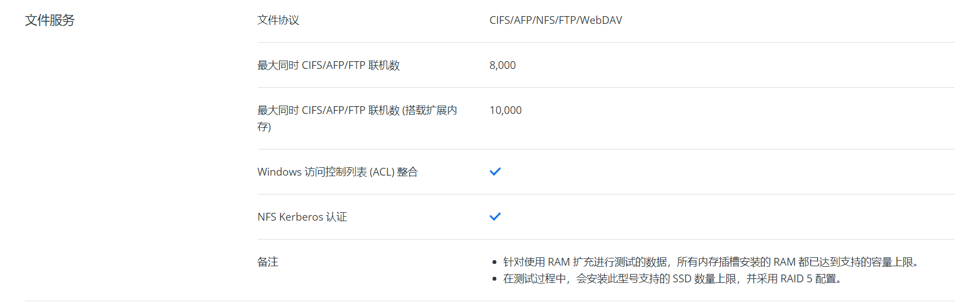
Task: Click the NFS Kerberos 认证 label
Action: 302,217
